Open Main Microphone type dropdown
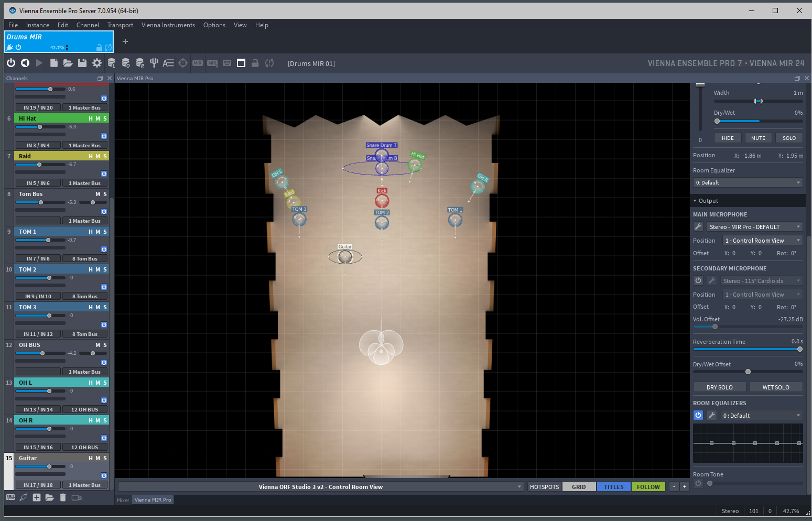 point(754,226)
